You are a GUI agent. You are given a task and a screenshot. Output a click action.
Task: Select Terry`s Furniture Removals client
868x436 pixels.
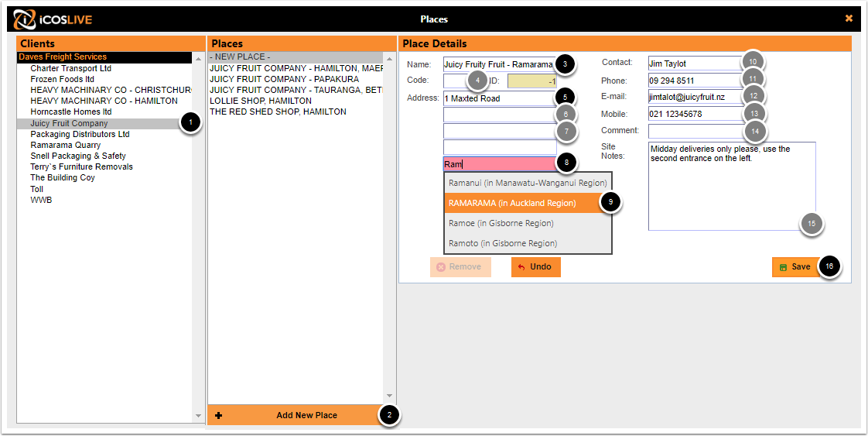[x=81, y=167]
